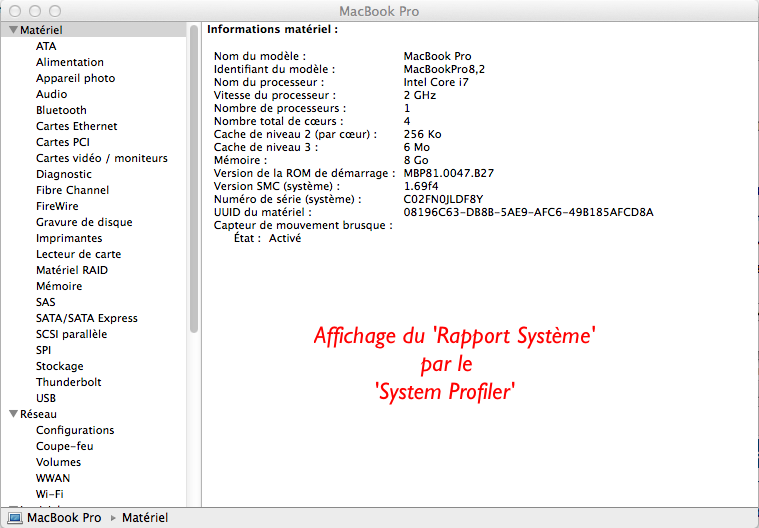
Task: Open Imprimantes in the sidebar
Action: (x=69, y=238)
